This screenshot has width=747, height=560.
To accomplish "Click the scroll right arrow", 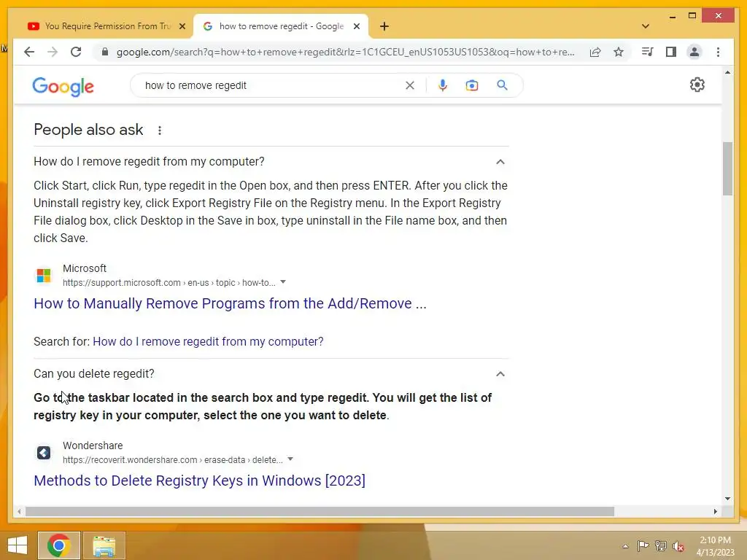I will coord(715,511).
